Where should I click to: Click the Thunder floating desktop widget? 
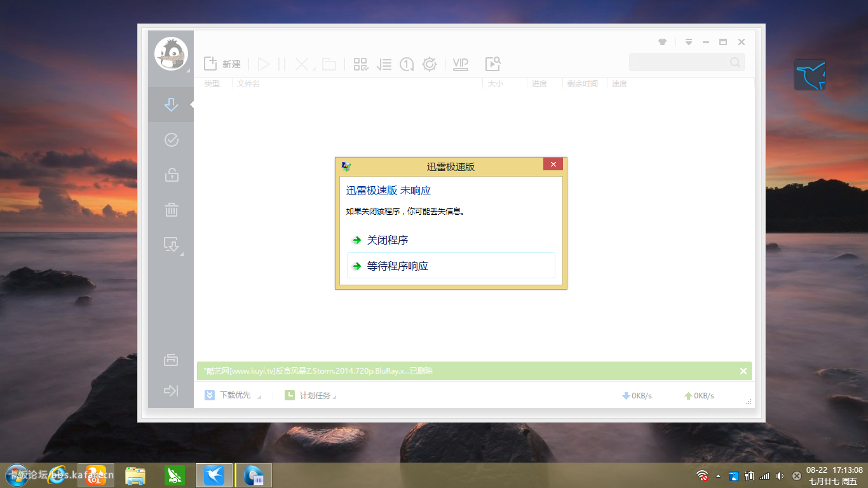(x=810, y=75)
